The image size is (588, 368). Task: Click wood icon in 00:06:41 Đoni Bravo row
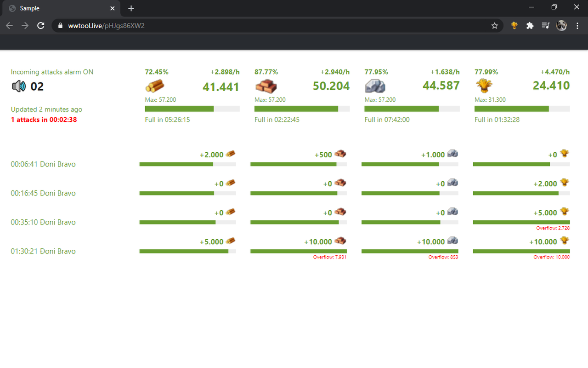pos(231,154)
